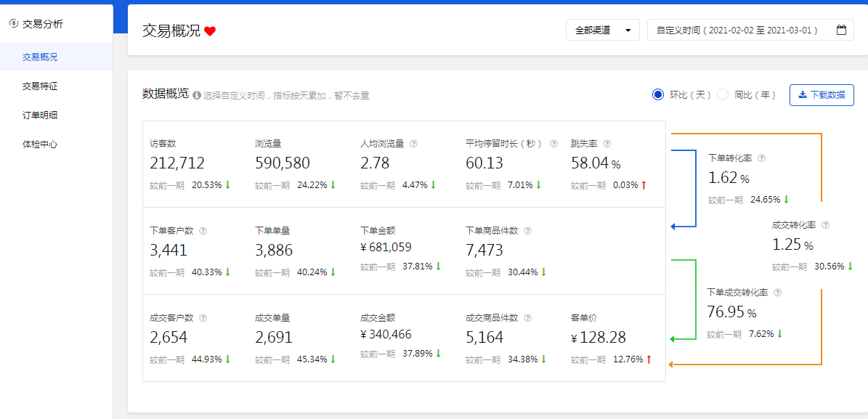Click the 交易分析 sidebar header icon
This screenshot has width=868, height=419.
[14, 24]
